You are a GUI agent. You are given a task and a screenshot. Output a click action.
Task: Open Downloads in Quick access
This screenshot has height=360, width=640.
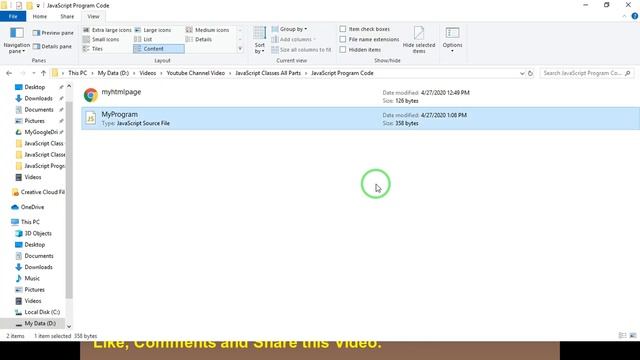38,98
